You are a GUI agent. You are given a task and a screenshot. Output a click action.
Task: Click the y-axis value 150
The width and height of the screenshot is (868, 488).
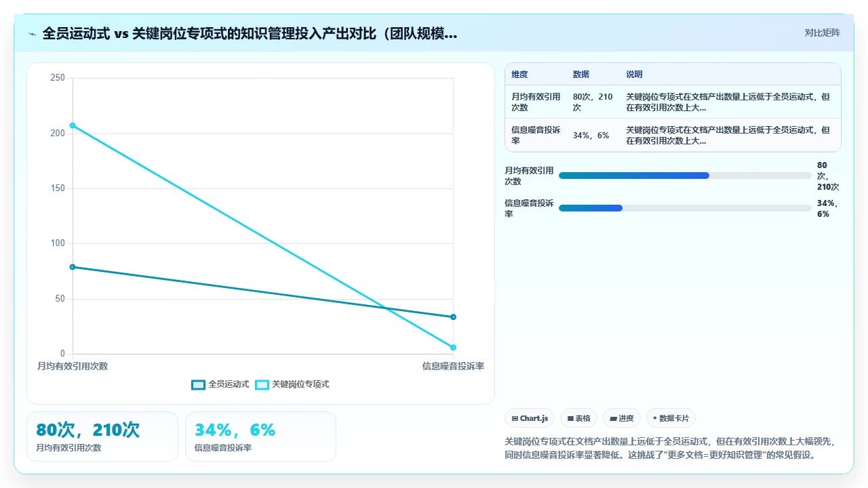tap(58, 188)
